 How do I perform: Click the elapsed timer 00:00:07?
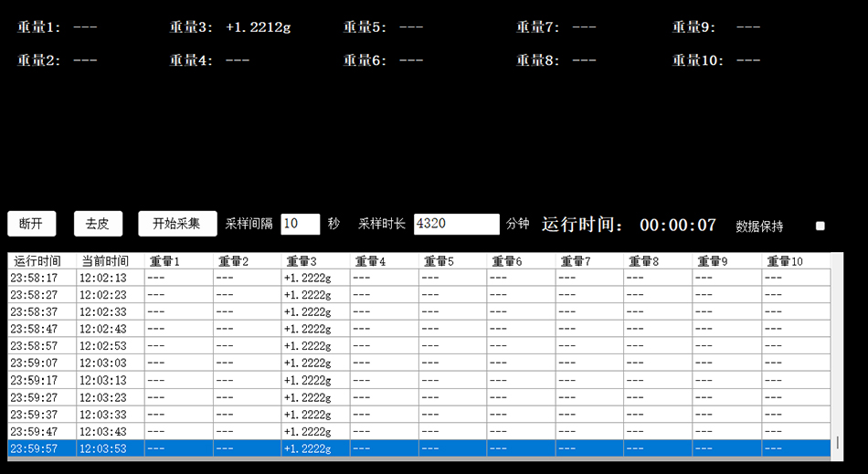click(x=678, y=225)
